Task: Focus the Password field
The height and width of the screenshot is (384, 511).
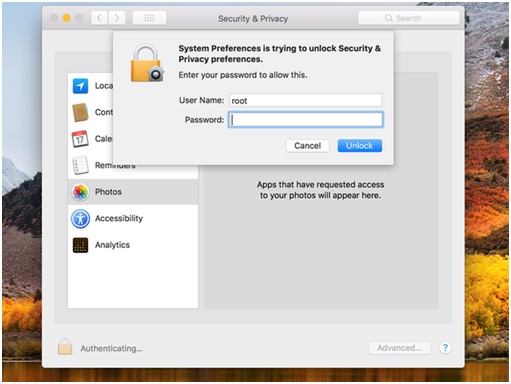Action: (x=306, y=120)
